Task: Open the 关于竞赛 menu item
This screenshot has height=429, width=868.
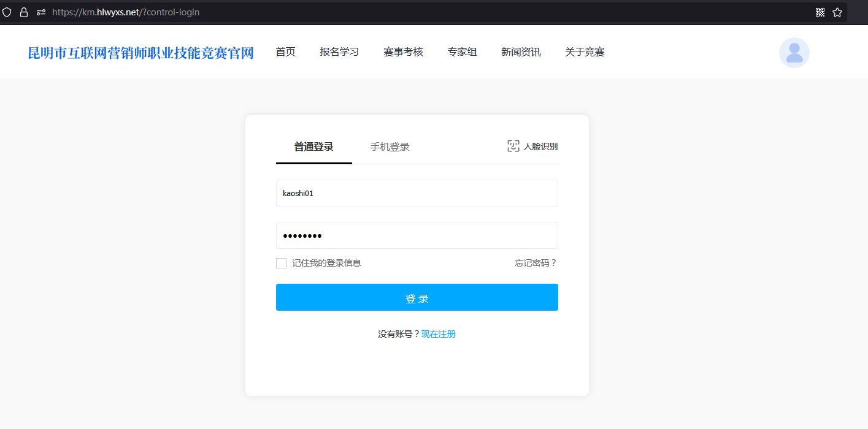Action: (x=585, y=52)
